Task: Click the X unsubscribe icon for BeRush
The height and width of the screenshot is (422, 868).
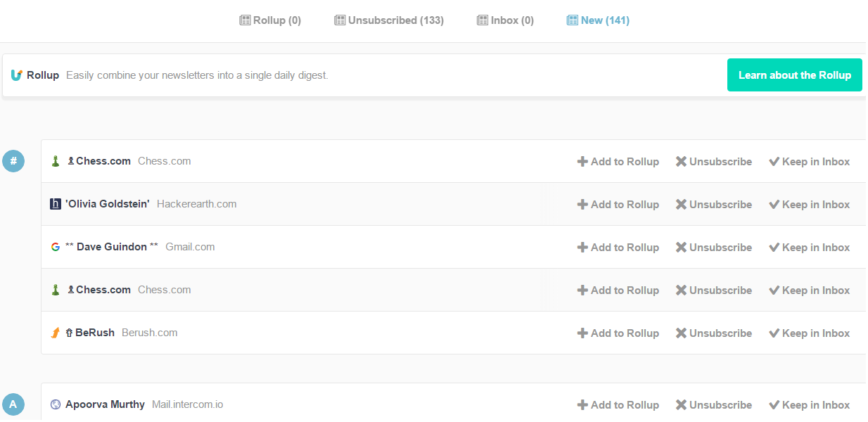Action: tap(680, 333)
